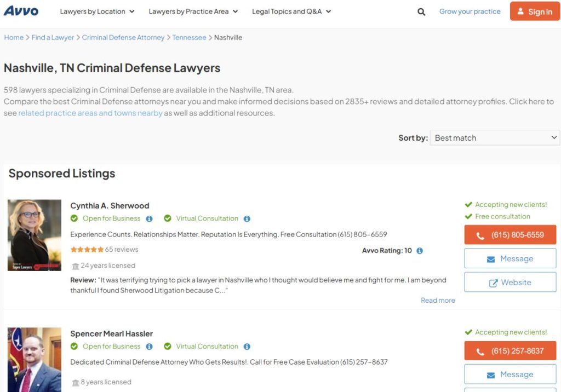Click the Sign in button

click(x=535, y=11)
